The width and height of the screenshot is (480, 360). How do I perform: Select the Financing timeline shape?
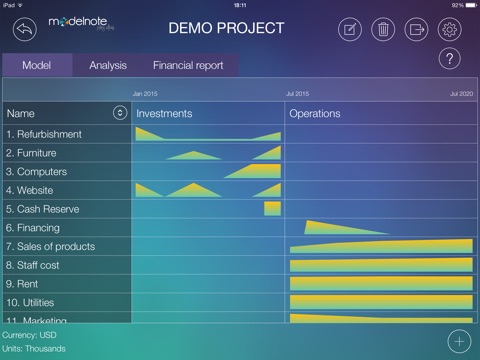(347, 227)
